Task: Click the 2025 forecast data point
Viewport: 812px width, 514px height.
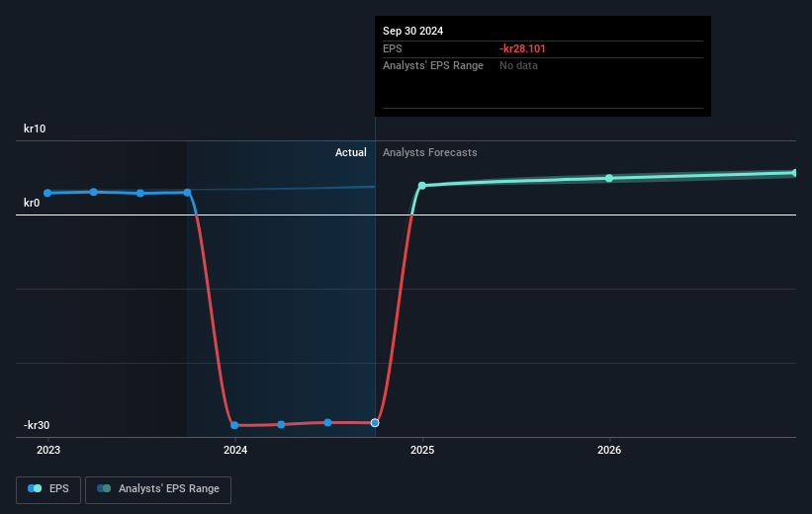Action: [x=422, y=185]
